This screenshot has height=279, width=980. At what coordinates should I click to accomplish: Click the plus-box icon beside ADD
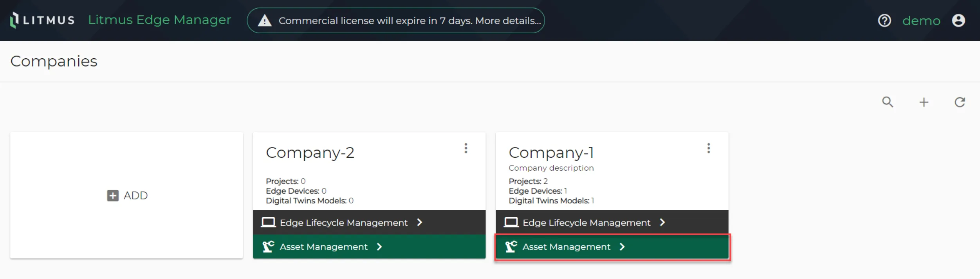tap(113, 195)
